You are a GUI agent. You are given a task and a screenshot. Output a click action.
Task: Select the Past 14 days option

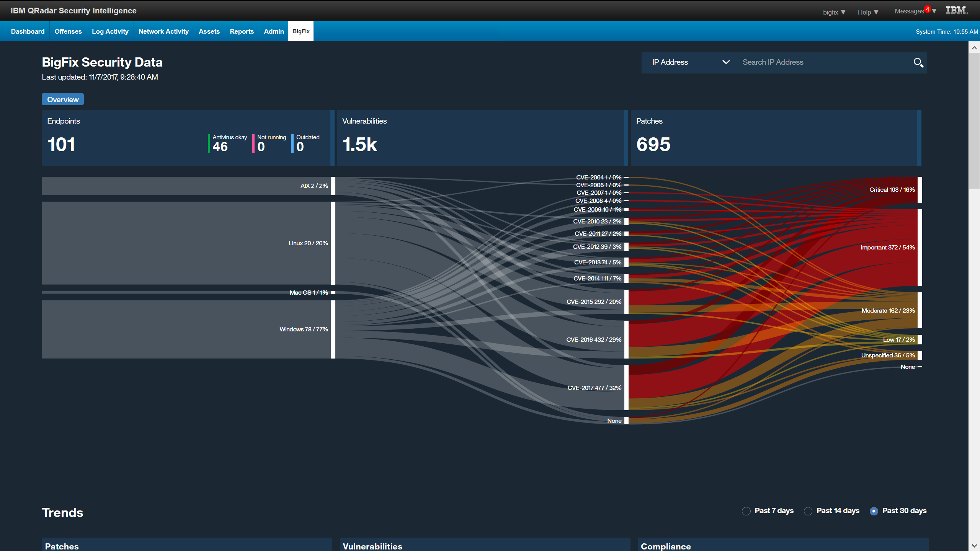[x=808, y=511]
